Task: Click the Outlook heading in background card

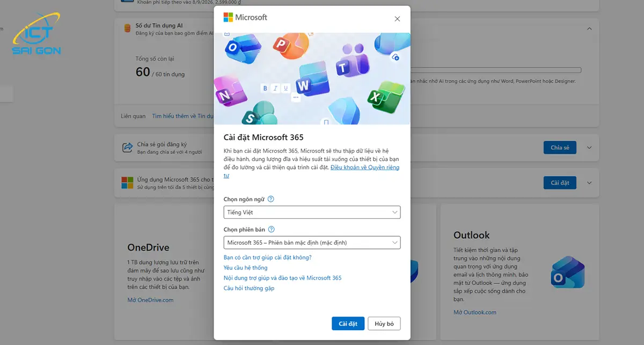Action: 472,235
